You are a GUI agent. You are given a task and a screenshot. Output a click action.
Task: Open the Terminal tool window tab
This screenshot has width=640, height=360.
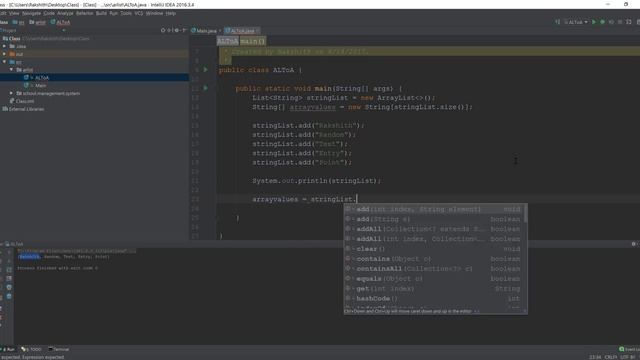click(59, 349)
